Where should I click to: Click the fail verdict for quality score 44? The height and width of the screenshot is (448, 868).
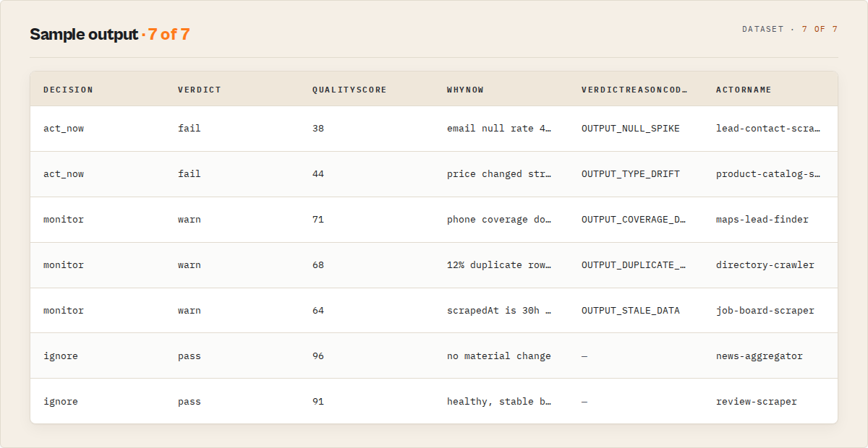pyautogui.click(x=190, y=174)
